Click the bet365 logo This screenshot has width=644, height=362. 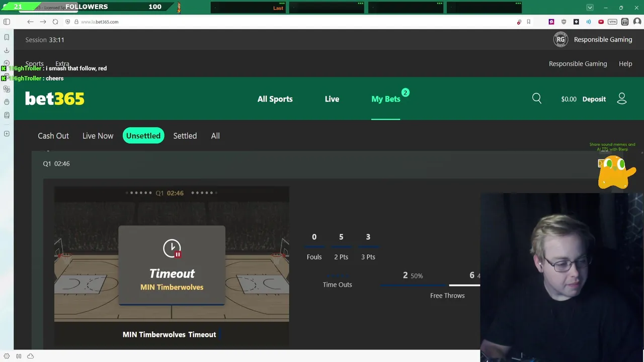[55, 99]
